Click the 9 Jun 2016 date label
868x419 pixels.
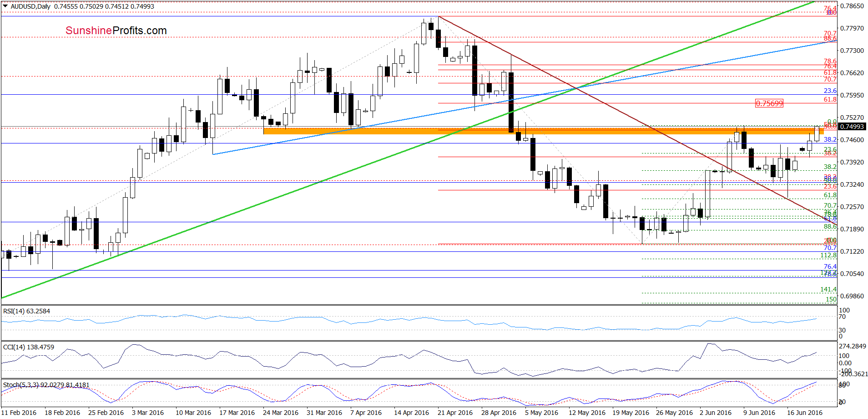point(759,413)
